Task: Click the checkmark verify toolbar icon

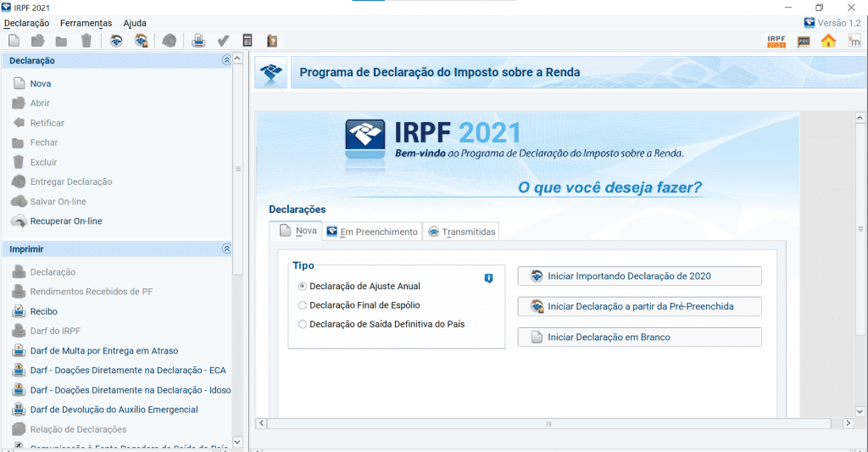Action: coord(223,41)
